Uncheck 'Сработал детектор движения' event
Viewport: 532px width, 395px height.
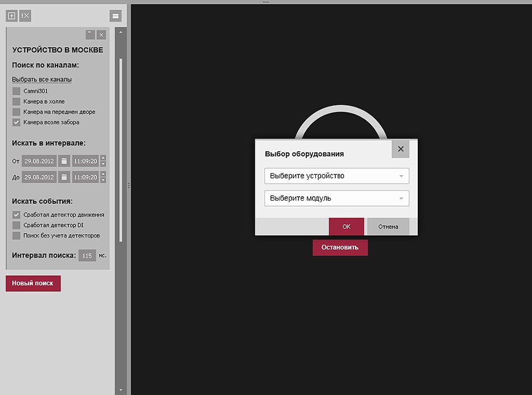pos(16,215)
